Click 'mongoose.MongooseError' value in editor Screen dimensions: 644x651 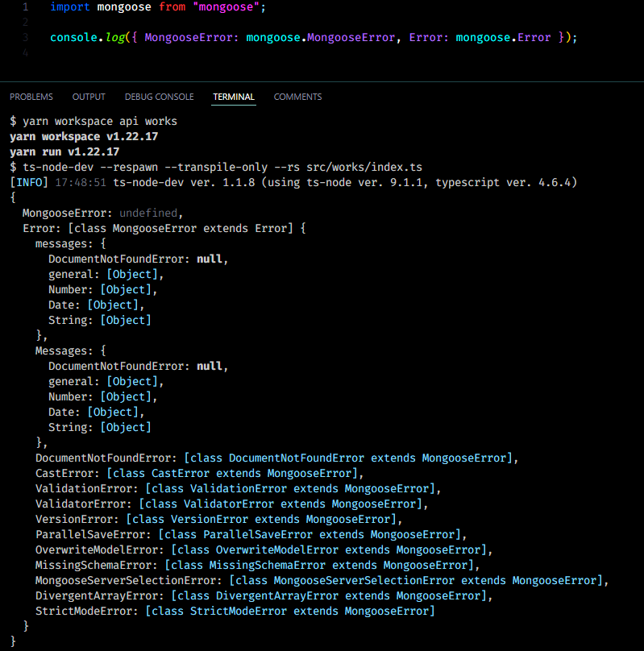(x=321, y=37)
